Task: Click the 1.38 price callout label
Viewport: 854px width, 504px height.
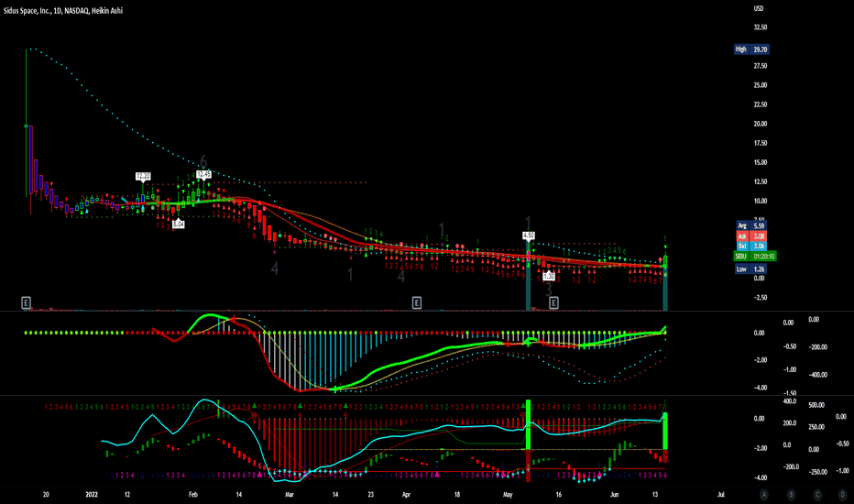Action: [x=549, y=277]
